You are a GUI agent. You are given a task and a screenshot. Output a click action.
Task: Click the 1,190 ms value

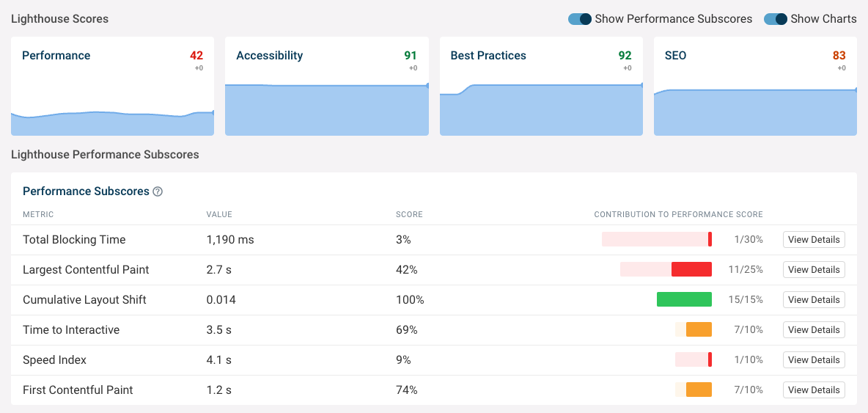[x=230, y=240]
